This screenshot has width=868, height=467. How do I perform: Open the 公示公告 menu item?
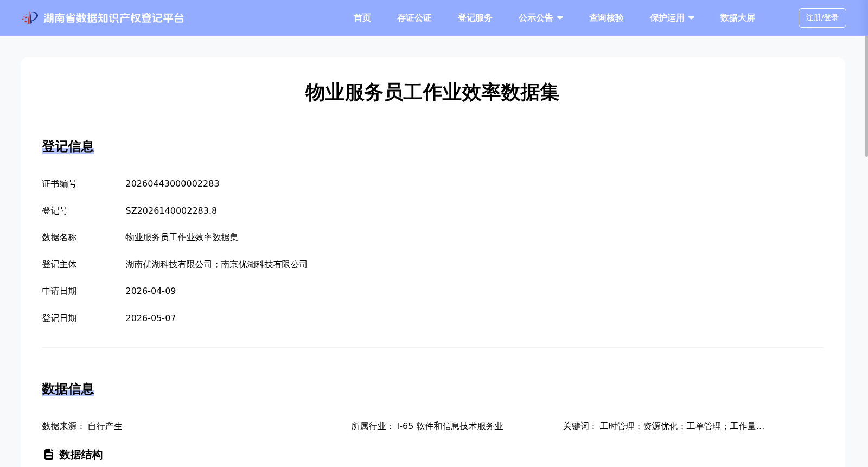tap(535, 18)
